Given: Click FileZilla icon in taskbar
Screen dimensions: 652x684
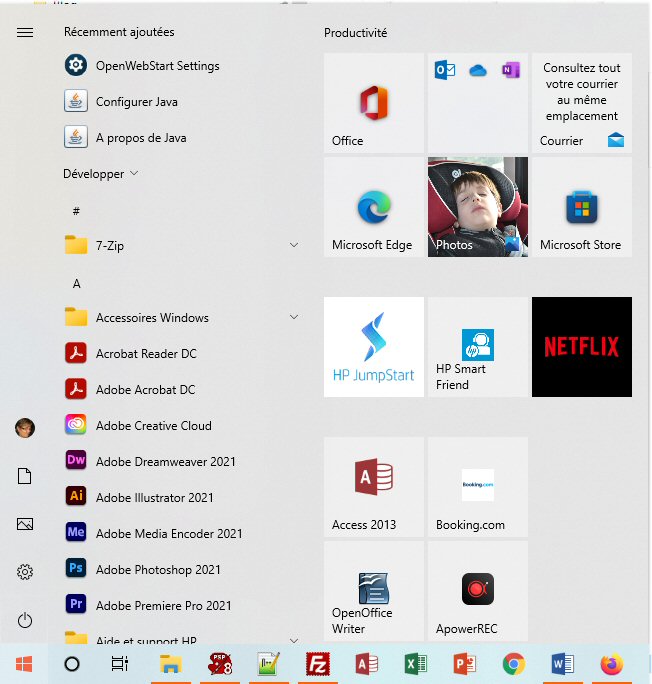Looking at the screenshot, I should click(x=318, y=664).
